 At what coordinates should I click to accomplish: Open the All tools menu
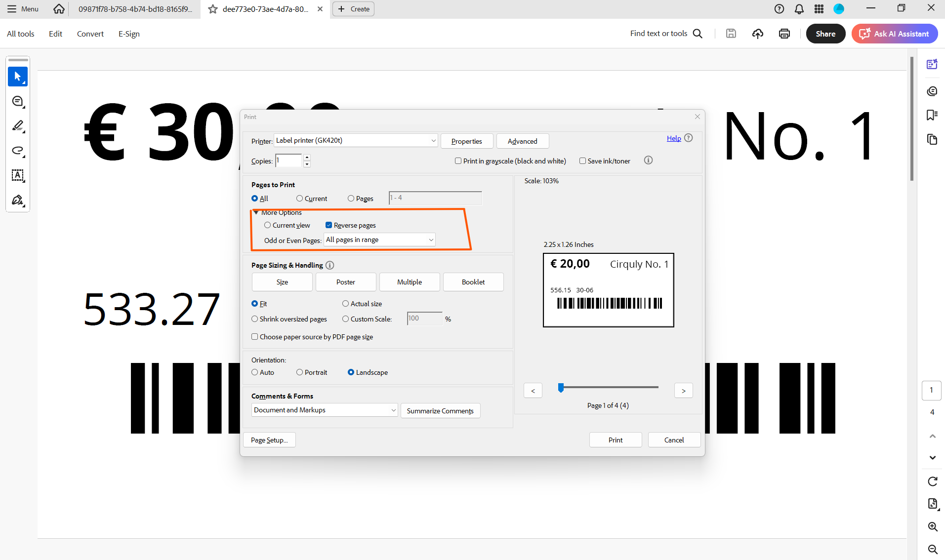21,34
